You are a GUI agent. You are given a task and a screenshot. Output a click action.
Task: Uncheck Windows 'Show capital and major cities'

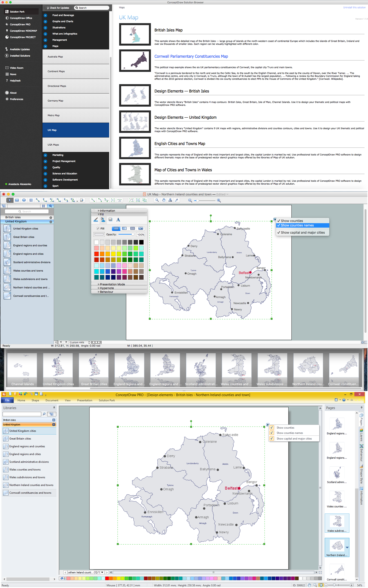point(272,438)
